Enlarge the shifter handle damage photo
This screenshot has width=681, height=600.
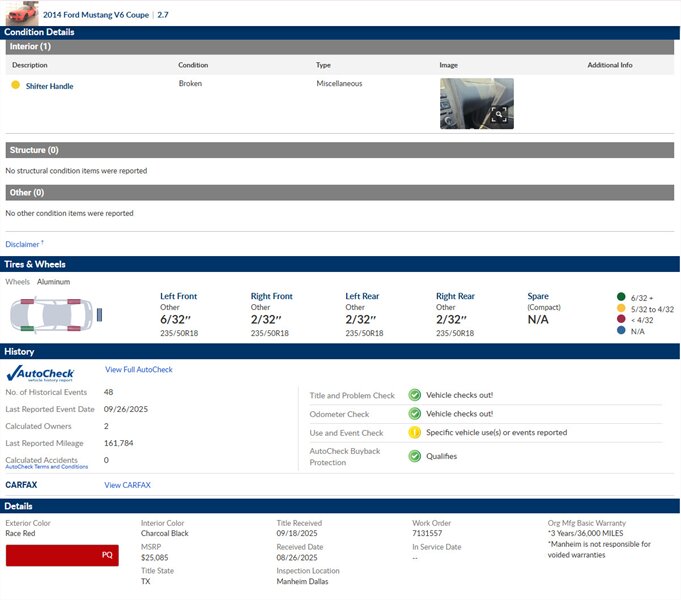(x=475, y=102)
